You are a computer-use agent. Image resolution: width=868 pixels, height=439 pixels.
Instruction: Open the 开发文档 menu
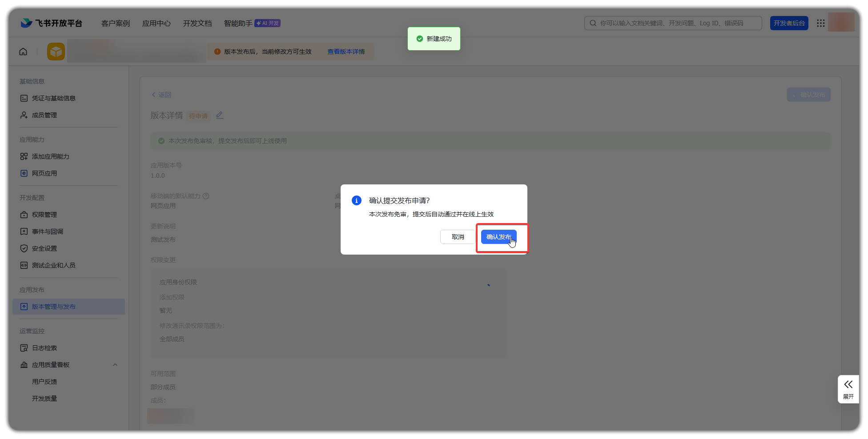197,23
